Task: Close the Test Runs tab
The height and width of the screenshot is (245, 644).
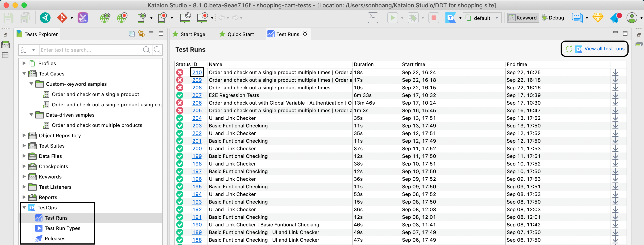Action: click(305, 34)
